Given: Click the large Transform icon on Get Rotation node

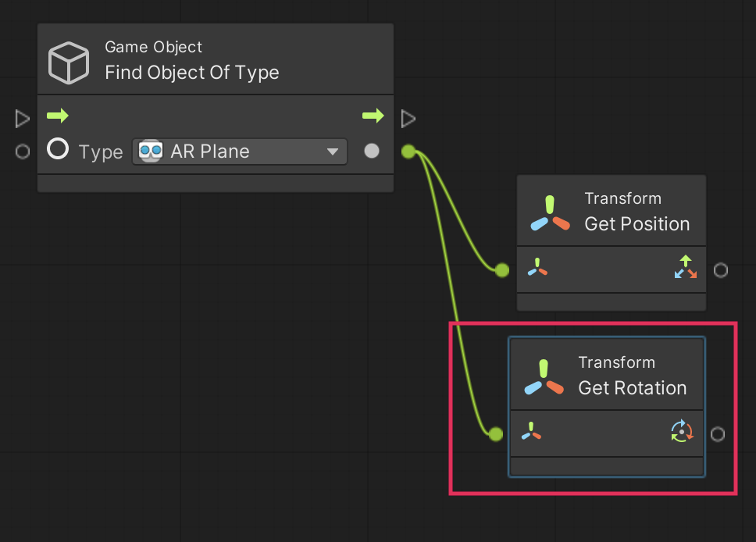Looking at the screenshot, I should coord(544,377).
